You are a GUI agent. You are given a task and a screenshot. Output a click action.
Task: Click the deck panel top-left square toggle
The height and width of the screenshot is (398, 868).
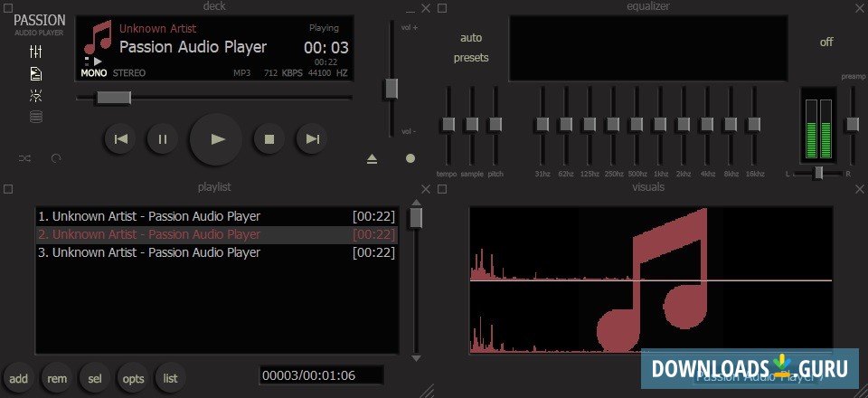pyautogui.click(x=8, y=8)
